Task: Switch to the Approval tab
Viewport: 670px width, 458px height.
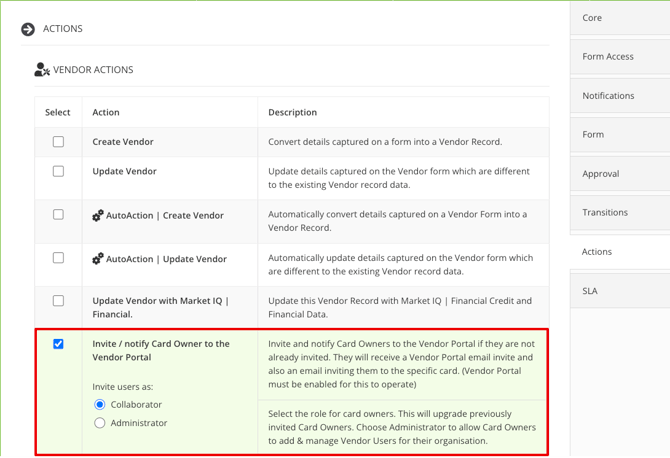Action: coord(620,174)
